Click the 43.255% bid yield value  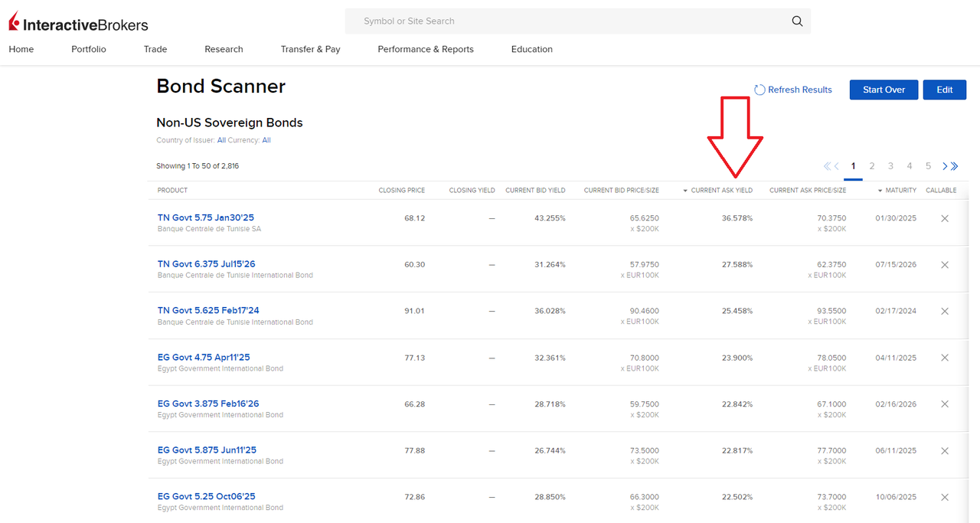(x=550, y=218)
